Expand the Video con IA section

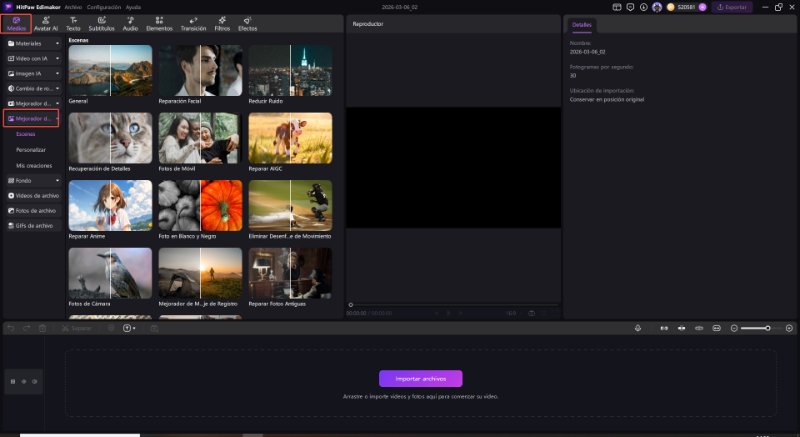[x=32, y=58]
